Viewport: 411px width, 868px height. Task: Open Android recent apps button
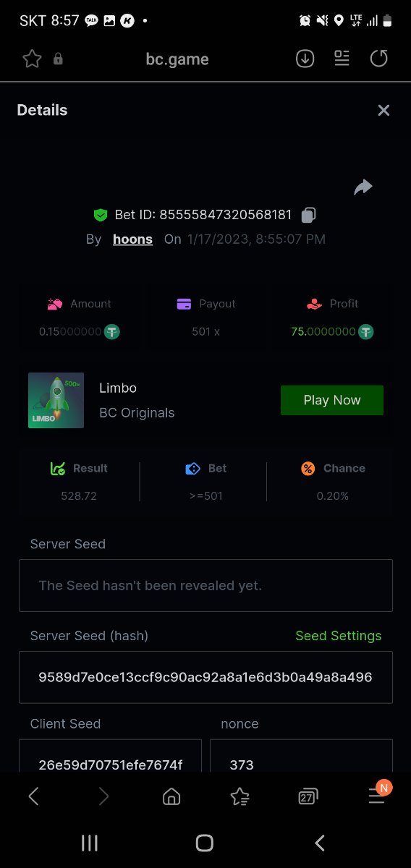(x=90, y=843)
